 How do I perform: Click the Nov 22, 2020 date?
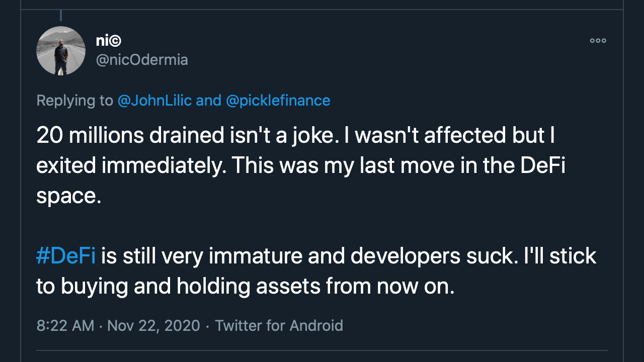coord(153,325)
